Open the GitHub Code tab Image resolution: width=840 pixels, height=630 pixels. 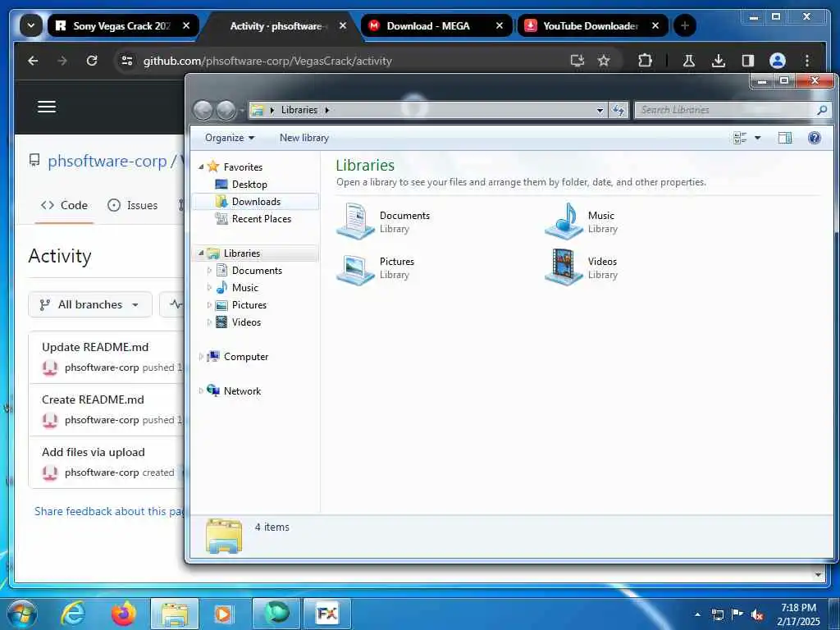click(x=64, y=205)
